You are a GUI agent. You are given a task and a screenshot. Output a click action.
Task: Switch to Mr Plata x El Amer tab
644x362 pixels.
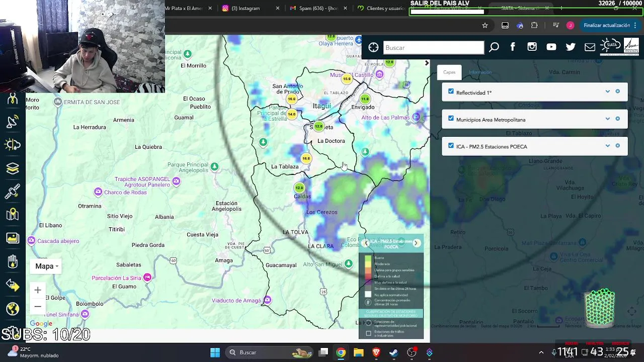pos(189,8)
